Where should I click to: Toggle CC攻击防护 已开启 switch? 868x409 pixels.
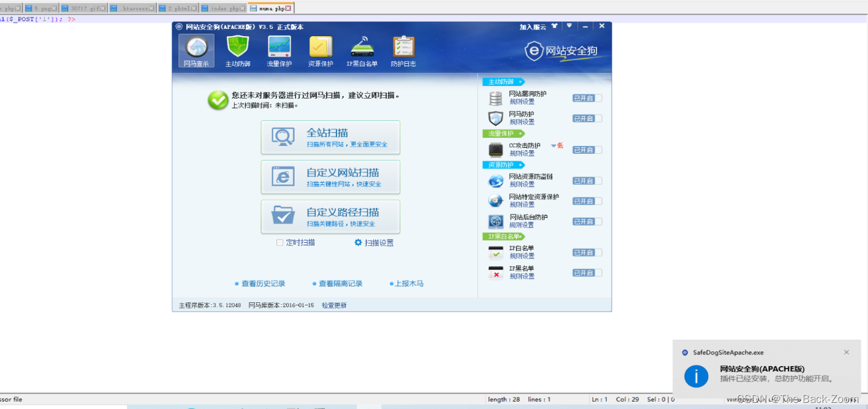[587, 150]
